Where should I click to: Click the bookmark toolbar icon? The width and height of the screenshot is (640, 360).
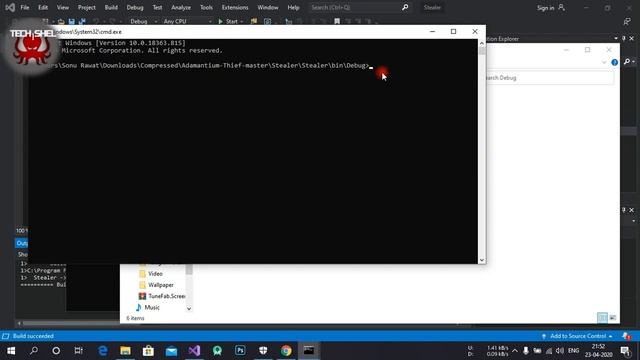pyautogui.click(x=337, y=21)
